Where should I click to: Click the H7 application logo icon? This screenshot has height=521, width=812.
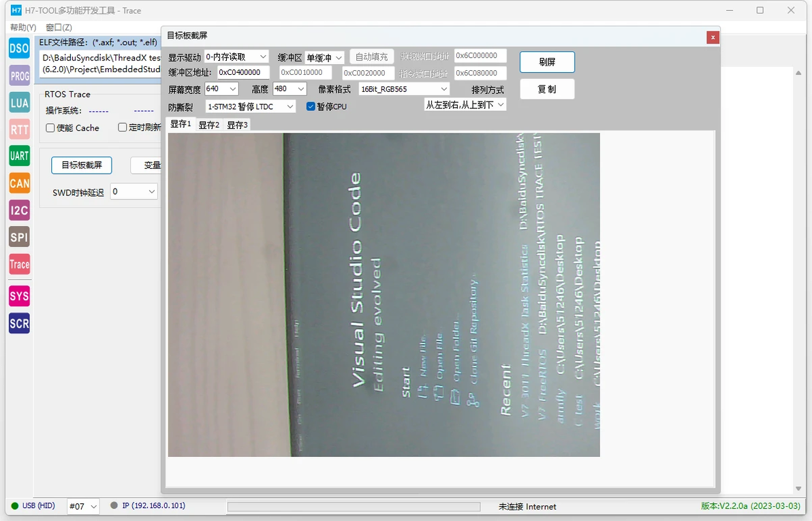16,10
